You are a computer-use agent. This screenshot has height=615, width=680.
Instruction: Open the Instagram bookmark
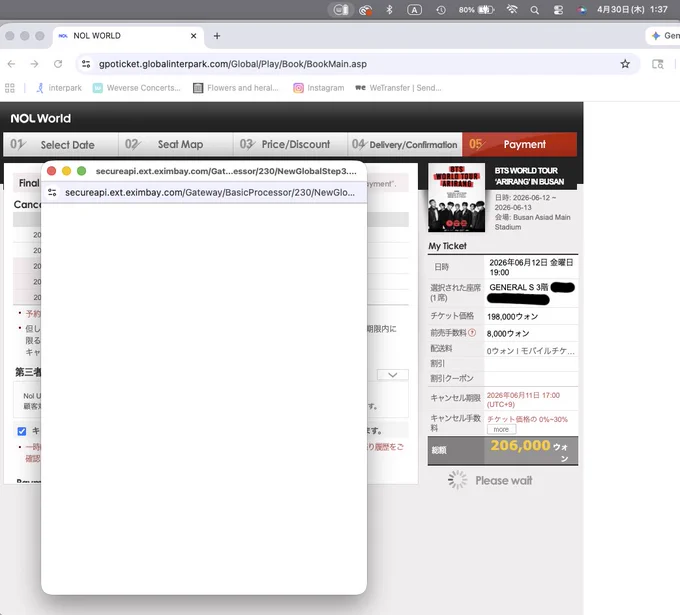pyautogui.click(x=319, y=88)
